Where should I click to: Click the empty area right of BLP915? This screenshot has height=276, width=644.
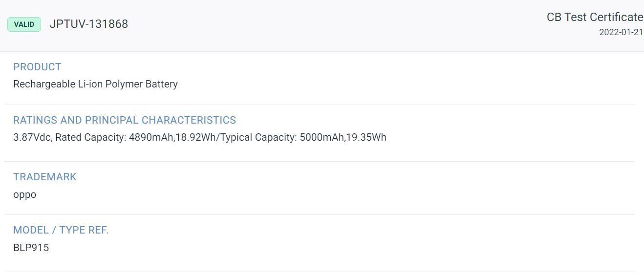coord(342,248)
